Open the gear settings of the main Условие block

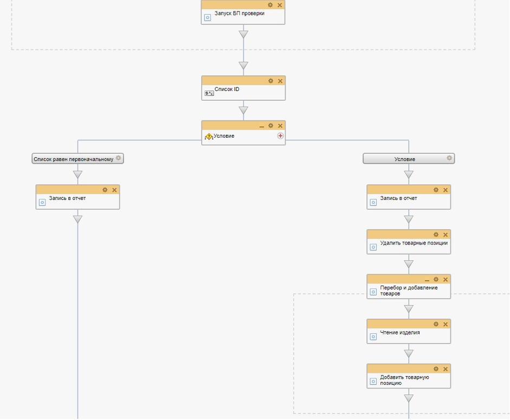(271, 125)
